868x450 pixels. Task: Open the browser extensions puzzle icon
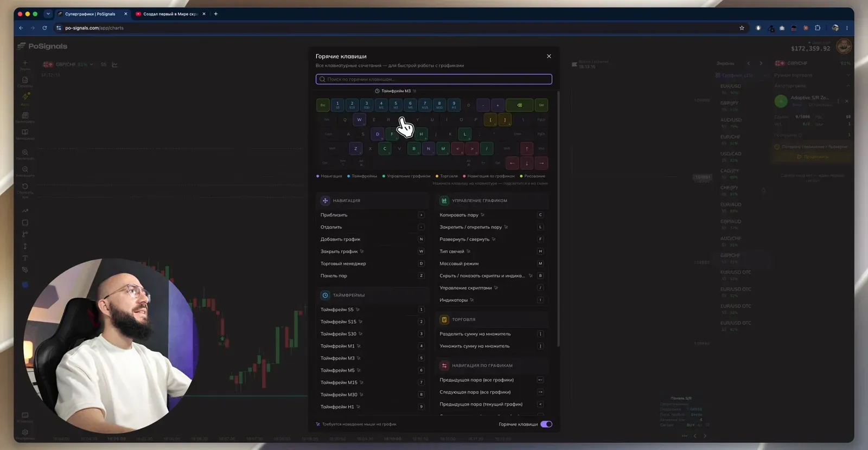(x=818, y=28)
